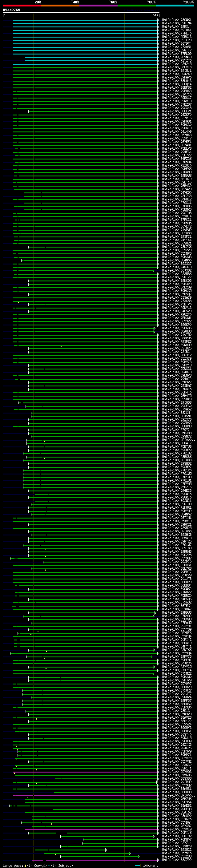Open hit UniRef100_B6U029

pos(177,687)
